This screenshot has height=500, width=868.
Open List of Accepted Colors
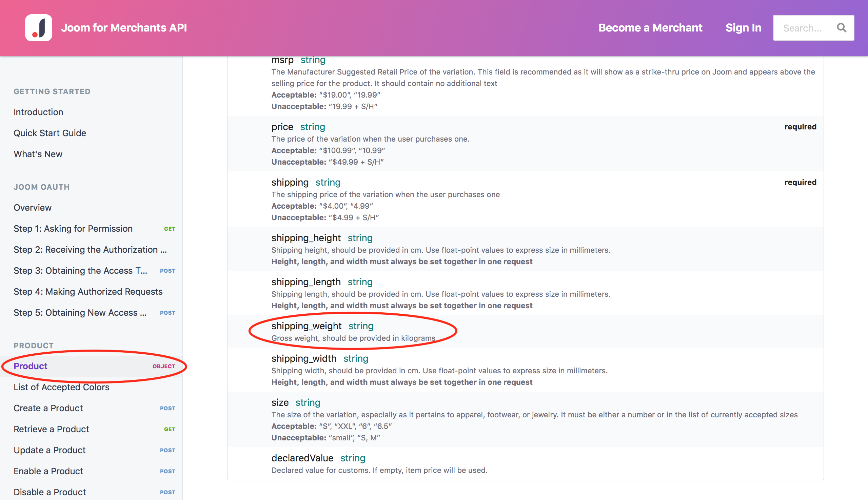click(61, 387)
